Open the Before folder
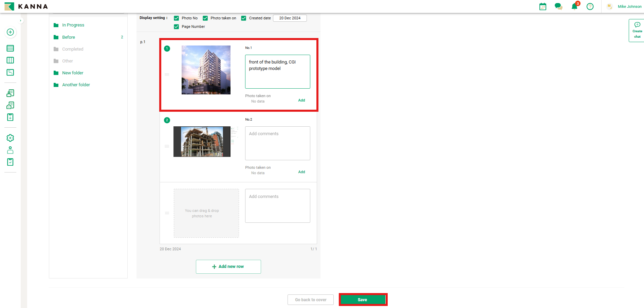The width and height of the screenshot is (644, 308). tap(69, 37)
